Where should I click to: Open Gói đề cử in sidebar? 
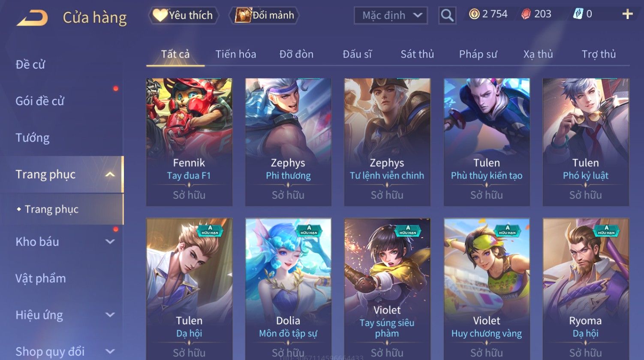pyautogui.click(x=40, y=101)
